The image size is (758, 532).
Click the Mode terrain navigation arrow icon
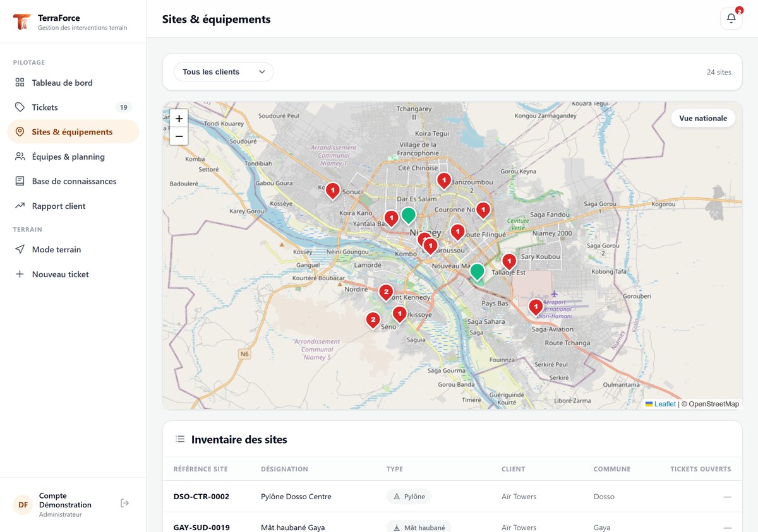pyautogui.click(x=20, y=249)
